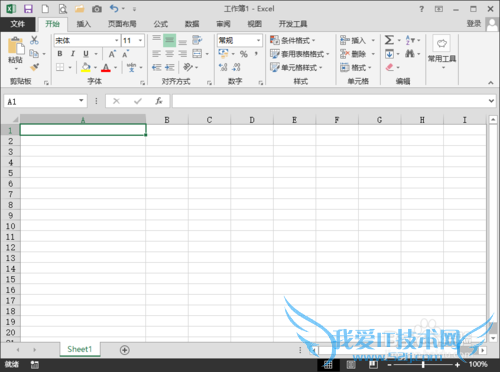Click Decrease Indent icon
Viewport: 500px width, 372px height.
tap(156, 67)
